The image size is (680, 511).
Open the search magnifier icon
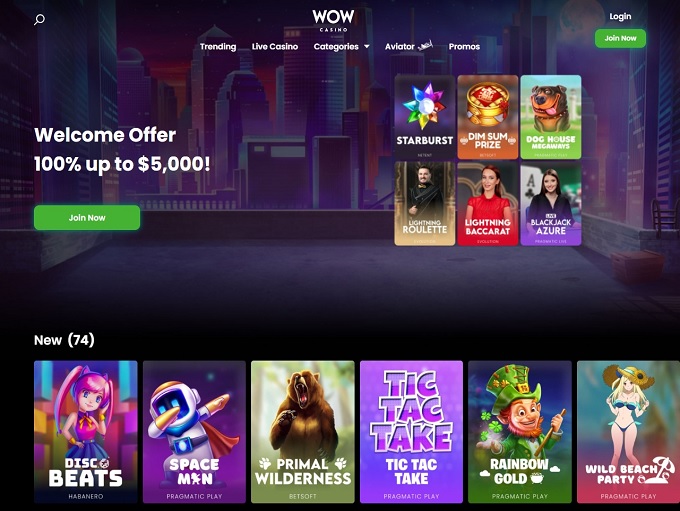coord(39,20)
